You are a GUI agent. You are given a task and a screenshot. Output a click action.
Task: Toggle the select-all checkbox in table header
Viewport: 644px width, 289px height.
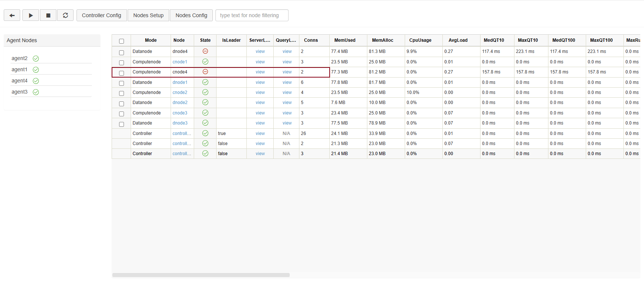[x=121, y=41]
